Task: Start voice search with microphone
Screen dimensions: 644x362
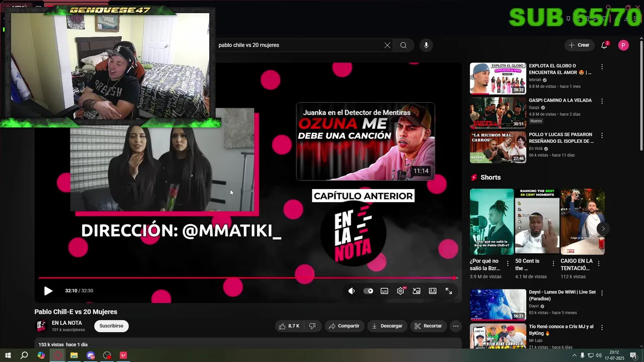Action: click(426, 45)
